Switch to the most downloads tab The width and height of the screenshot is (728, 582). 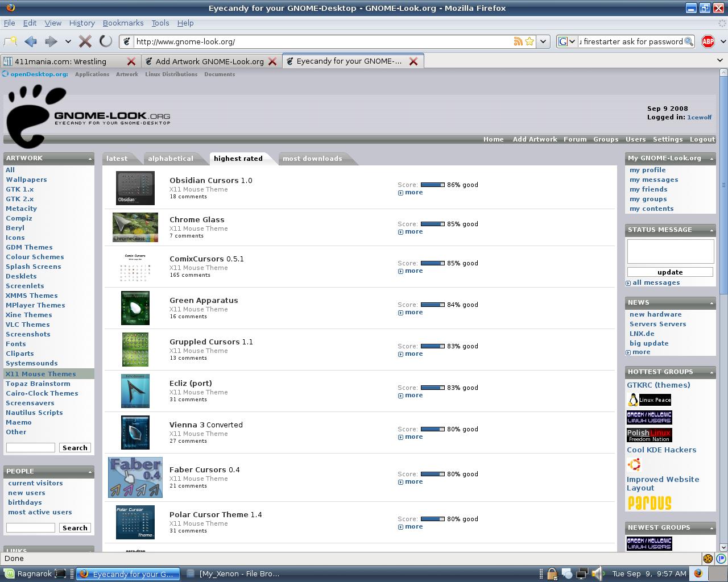point(312,159)
